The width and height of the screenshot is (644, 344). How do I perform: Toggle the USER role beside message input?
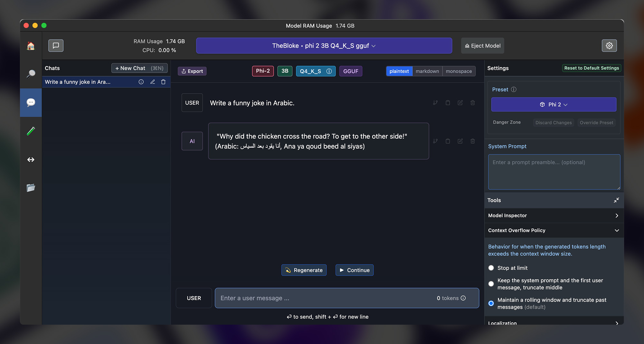click(194, 298)
